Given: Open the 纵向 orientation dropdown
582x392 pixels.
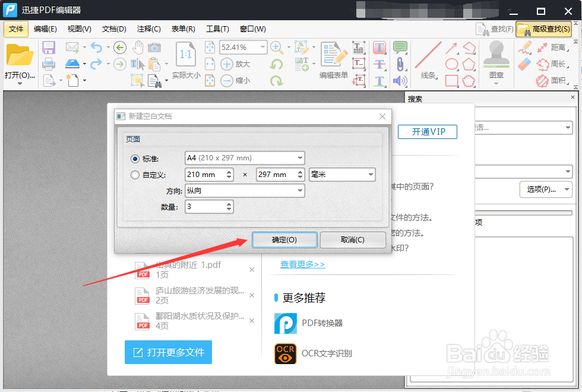Looking at the screenshot, I should [245, 191].
